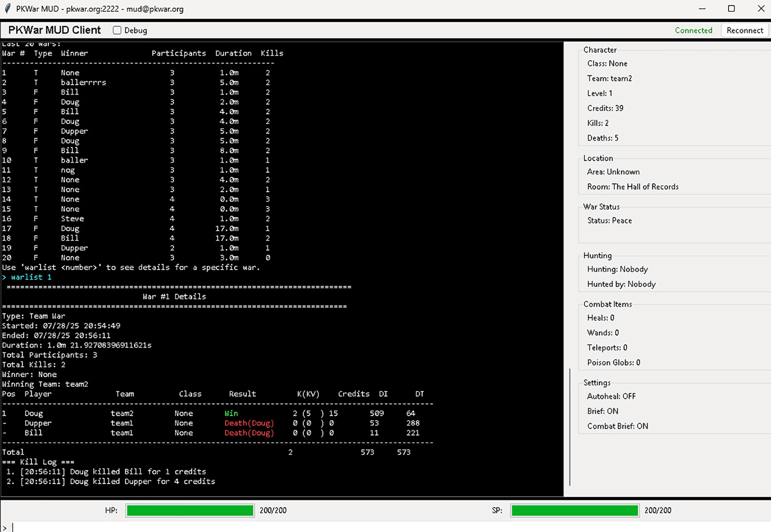Click the green Connected status label
771x532 pixels.
693,31
